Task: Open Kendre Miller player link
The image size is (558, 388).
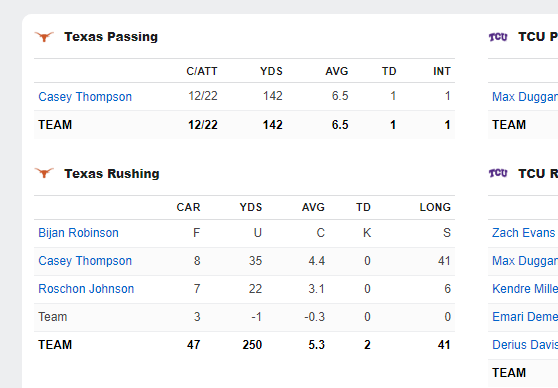Action: [525, 289]
